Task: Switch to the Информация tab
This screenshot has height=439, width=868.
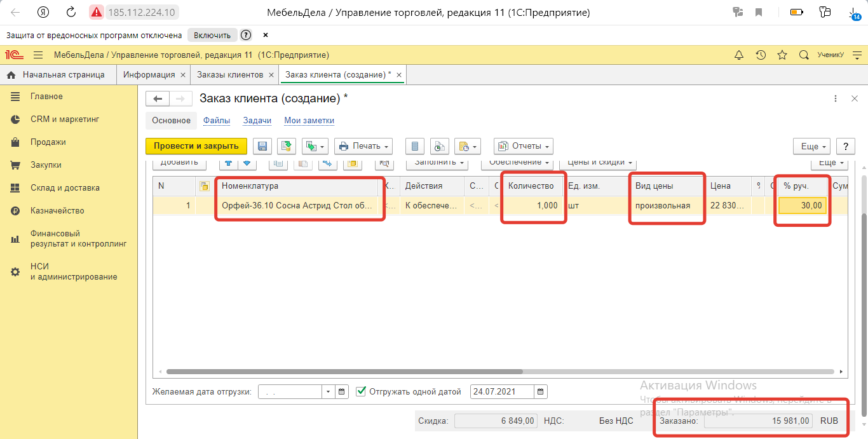Action: pyautogui.click(x=149, y=75)
